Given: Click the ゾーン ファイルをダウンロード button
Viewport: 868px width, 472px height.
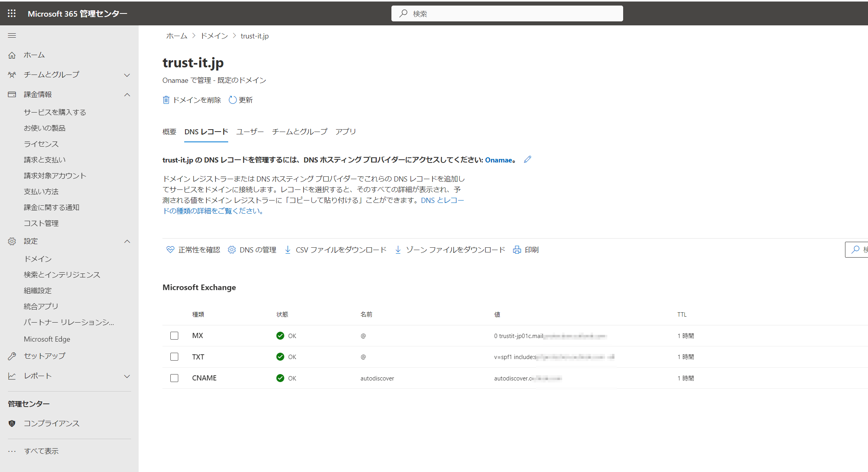Looking at the screenshot, I should 450,250.
